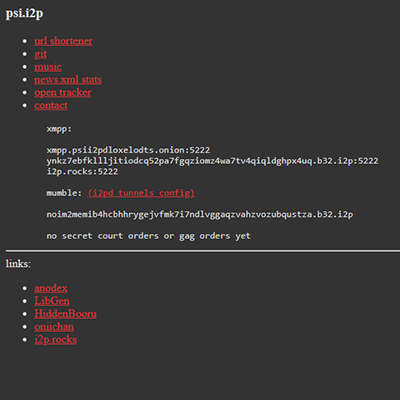Open the LibGen link
The image size is (400, 400).
click(x=52, y=301)
